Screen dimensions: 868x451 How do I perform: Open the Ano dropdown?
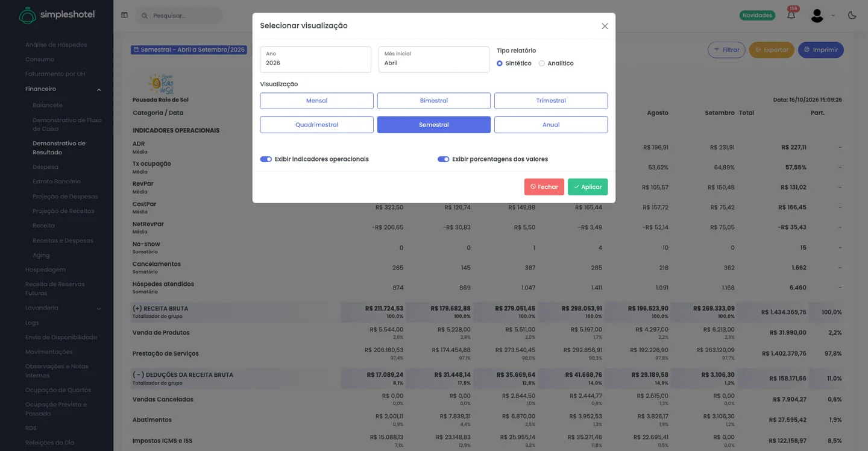click(315, 59)
